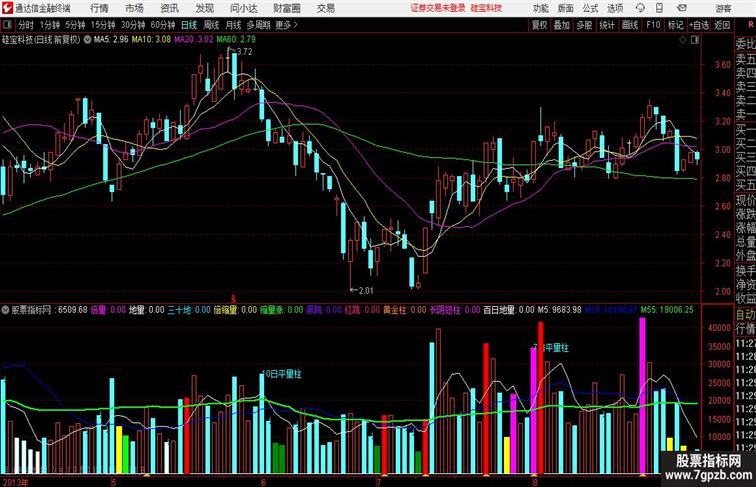756x487 pixels.
Task: Open the 发现 menu
Action: 204,8
